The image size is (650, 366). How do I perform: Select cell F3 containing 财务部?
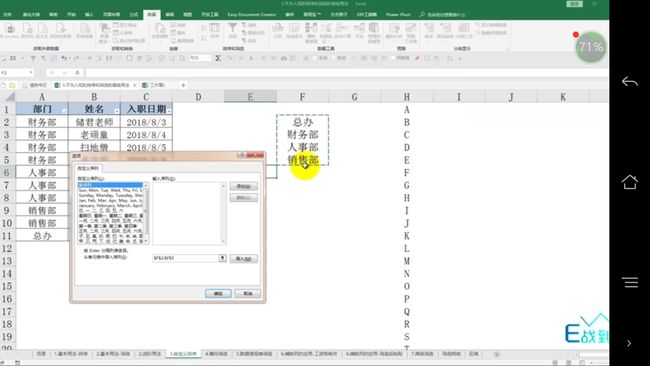[303, 135]
